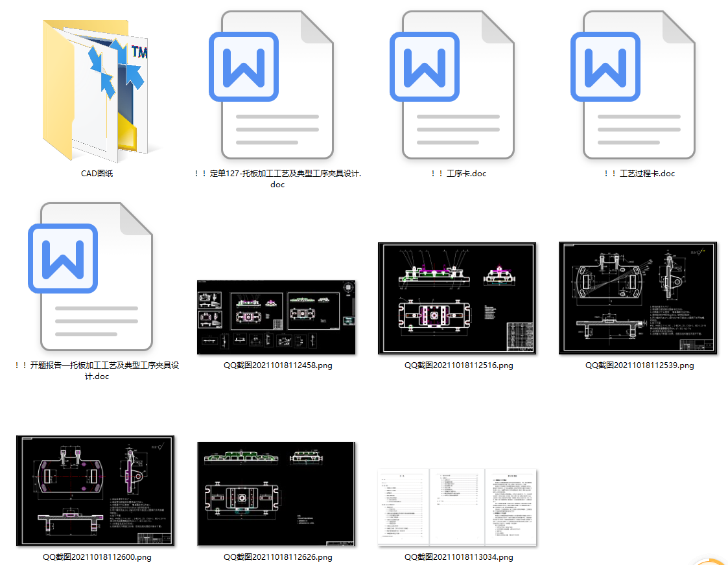Open the CAD图纸 folder icon
728x565 pixels.
coord(96,91)
